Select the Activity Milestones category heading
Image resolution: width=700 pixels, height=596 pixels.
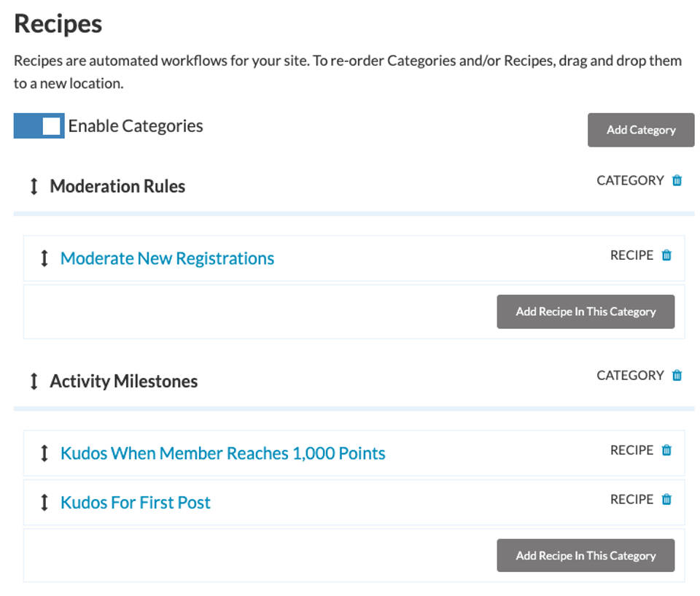pos(123,381)
